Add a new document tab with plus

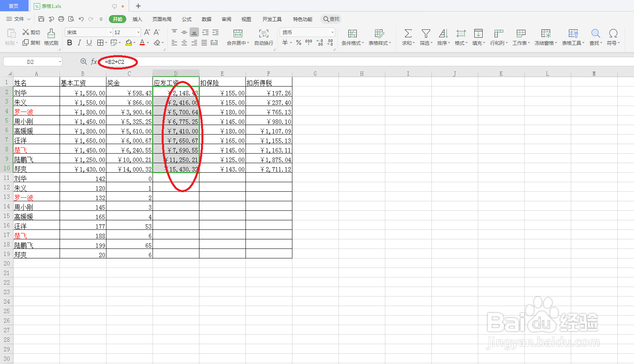point(138,6)
